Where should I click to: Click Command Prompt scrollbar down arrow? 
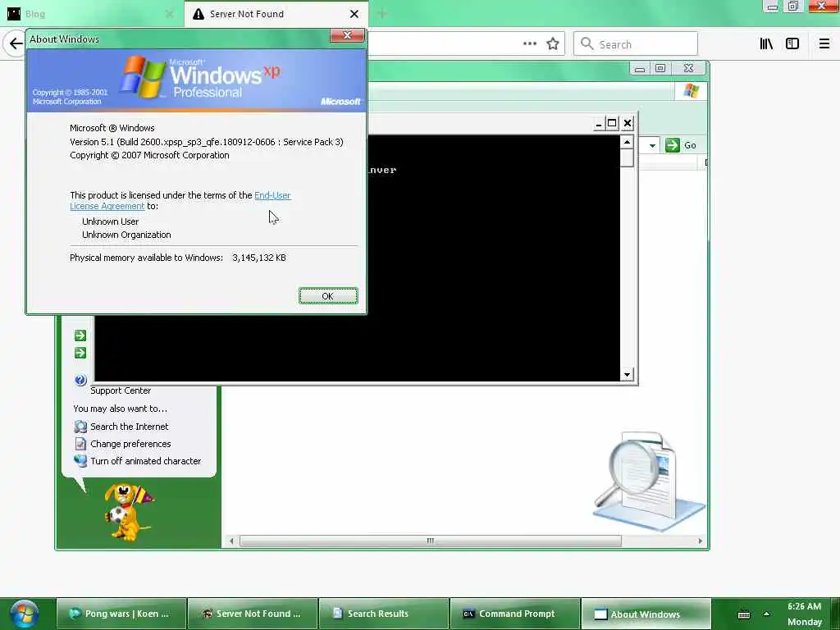(x=627, y=374)
